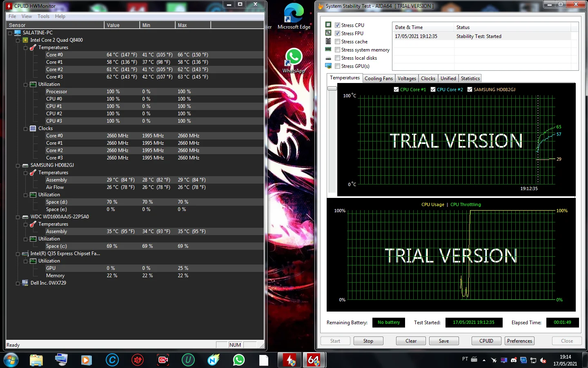Screen dimensions: 588x368
Task: Click the muted volume icon in the system tray
Action: [x=543, y=360]
